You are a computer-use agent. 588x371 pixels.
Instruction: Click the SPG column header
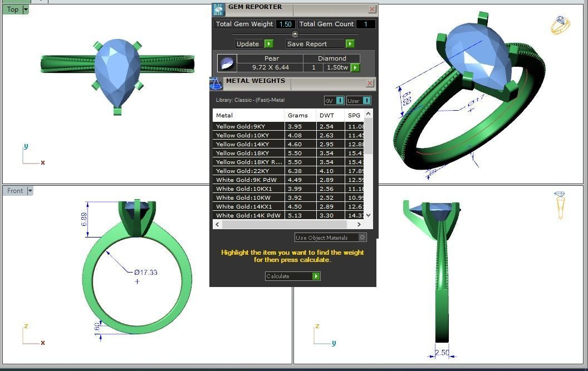354,116
